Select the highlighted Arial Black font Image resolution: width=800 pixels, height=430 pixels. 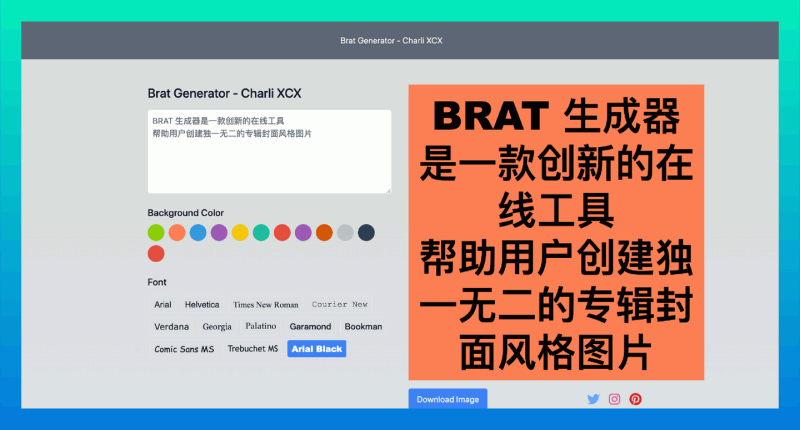pos(317,349)
